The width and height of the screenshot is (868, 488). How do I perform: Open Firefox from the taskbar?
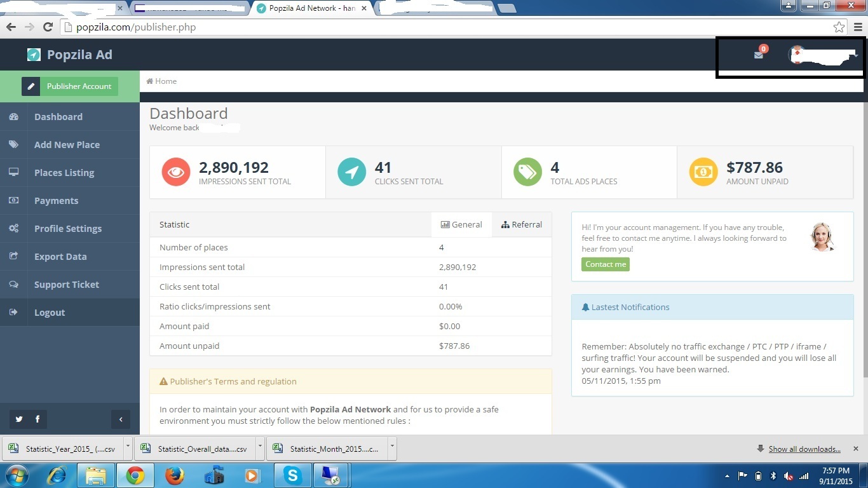(x=174, y=475)
